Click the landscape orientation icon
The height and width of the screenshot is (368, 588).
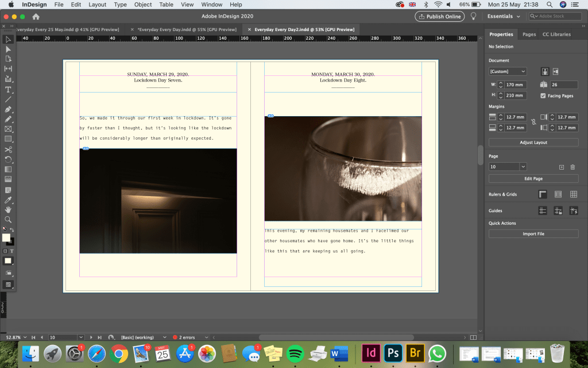pos(555,71)
